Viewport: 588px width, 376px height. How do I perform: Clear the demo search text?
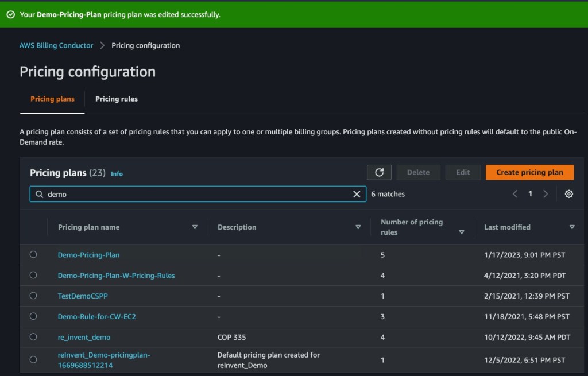357,195
